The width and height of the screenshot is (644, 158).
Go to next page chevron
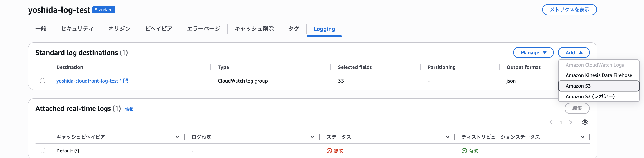pyautogui.click(x=570, y=122)
